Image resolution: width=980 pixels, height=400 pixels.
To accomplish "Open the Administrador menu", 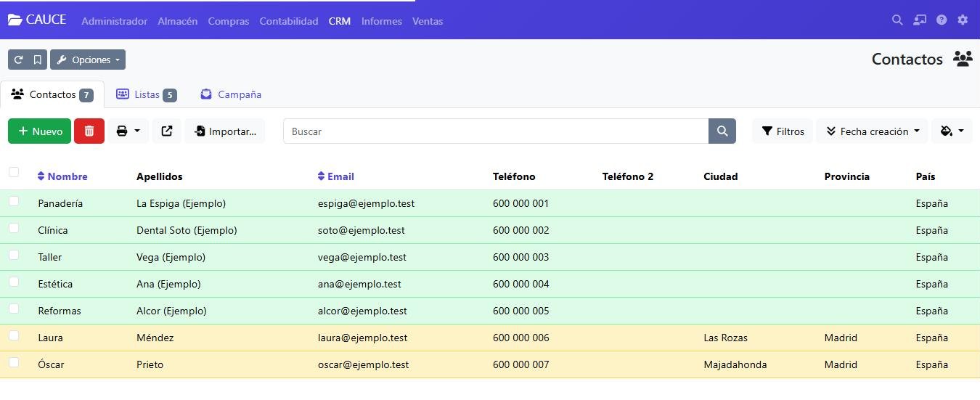I will pyautogui.click(x=114, y=21).
